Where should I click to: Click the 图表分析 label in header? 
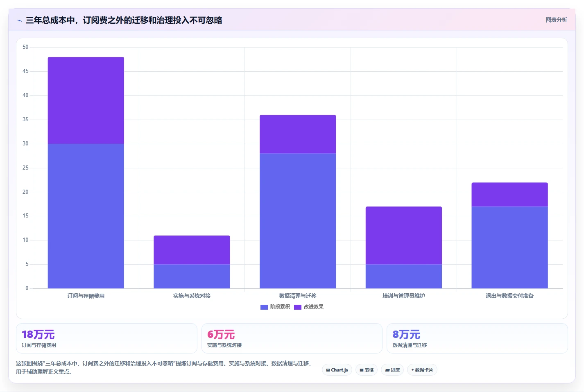(x=556, y=20)
